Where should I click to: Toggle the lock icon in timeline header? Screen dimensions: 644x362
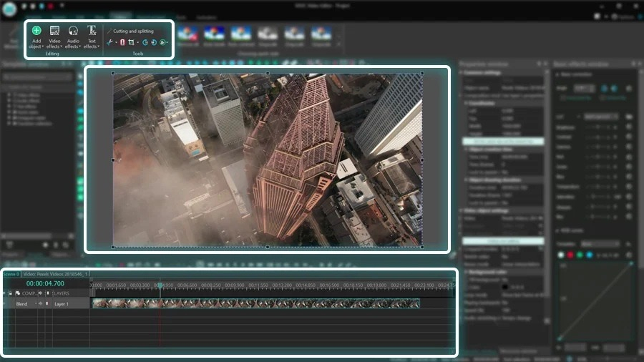point(10,293)
